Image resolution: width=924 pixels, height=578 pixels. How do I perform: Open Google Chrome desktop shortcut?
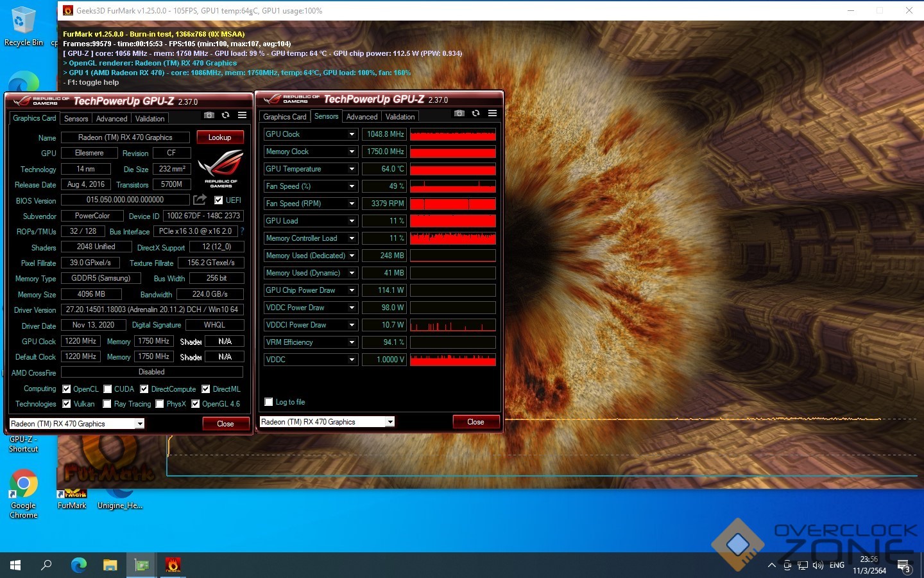24,493
